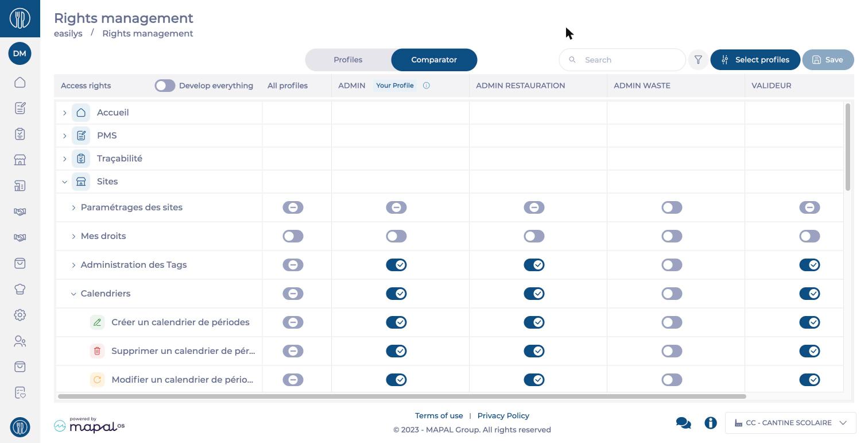Screen dimensions: 868x443
Task: Click the orange refresh icon on Modifier un calendrier
Action: point(97,380)
